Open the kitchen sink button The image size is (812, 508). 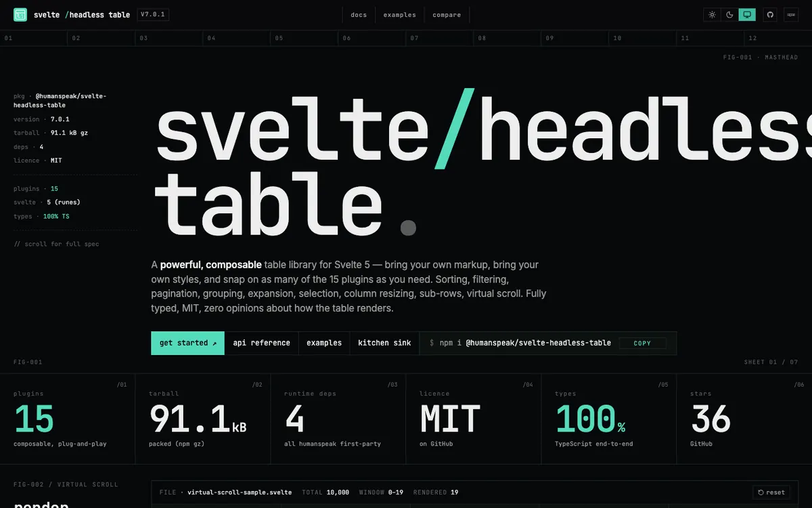384,343
